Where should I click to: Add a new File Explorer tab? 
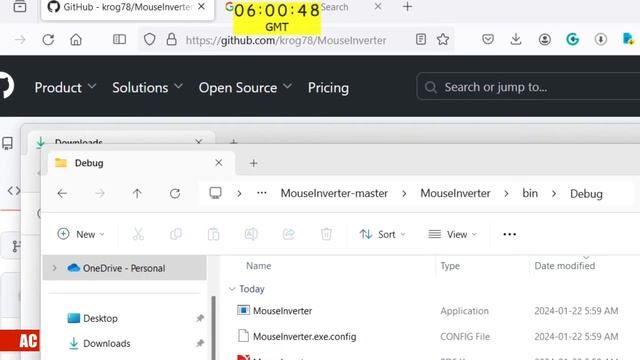(x=253, y=163)
